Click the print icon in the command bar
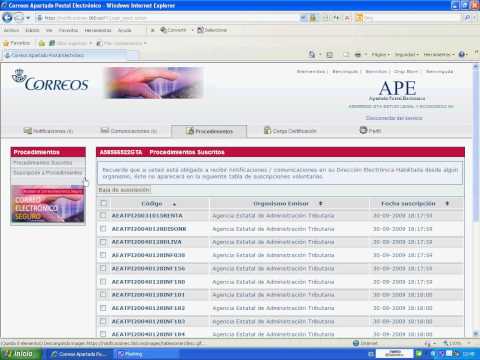 [x=358, y=54]
